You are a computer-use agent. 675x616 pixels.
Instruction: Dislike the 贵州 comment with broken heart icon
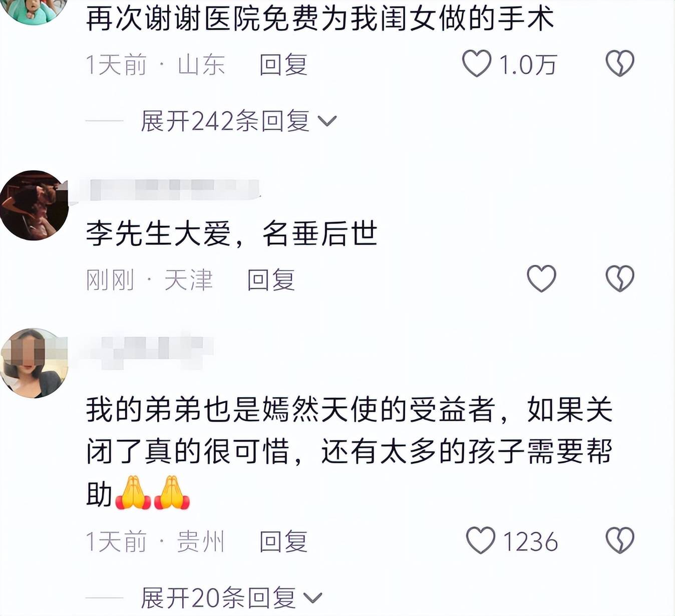click(620, 540)
